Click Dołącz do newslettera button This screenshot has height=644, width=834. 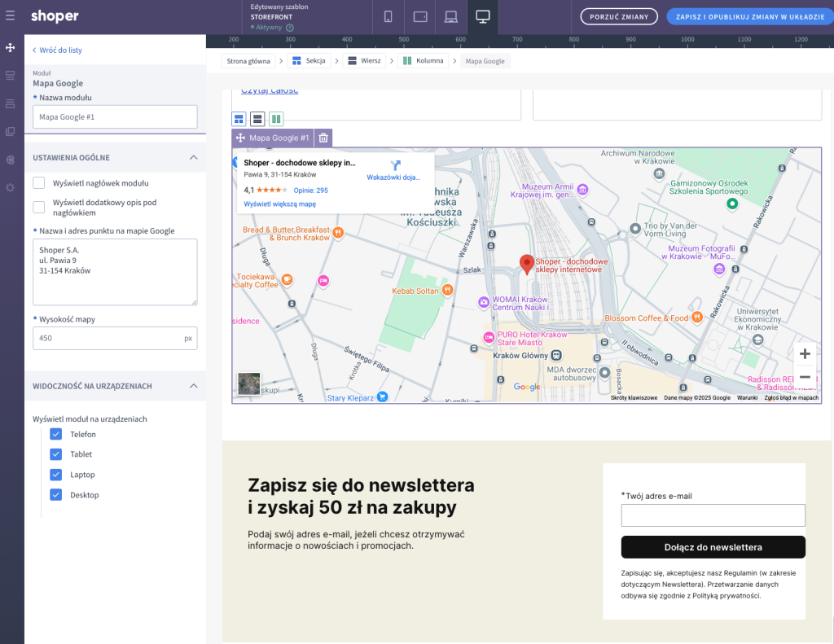point(713,547)
